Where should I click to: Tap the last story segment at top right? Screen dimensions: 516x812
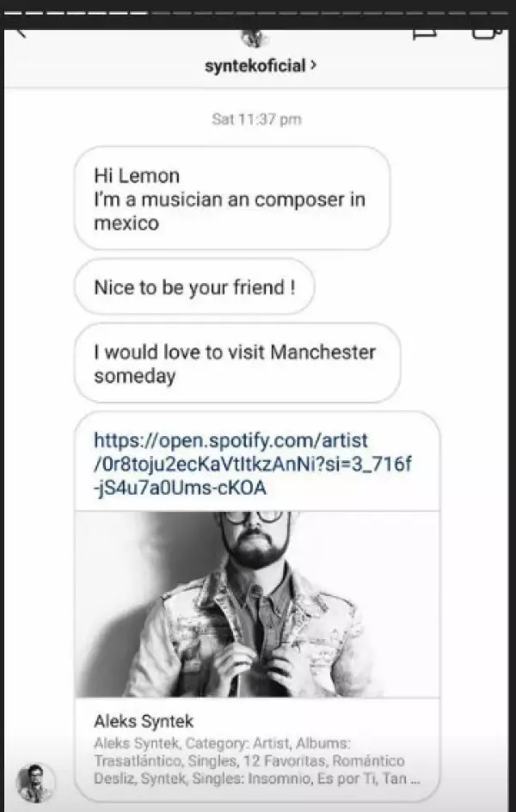coord(503,14)
